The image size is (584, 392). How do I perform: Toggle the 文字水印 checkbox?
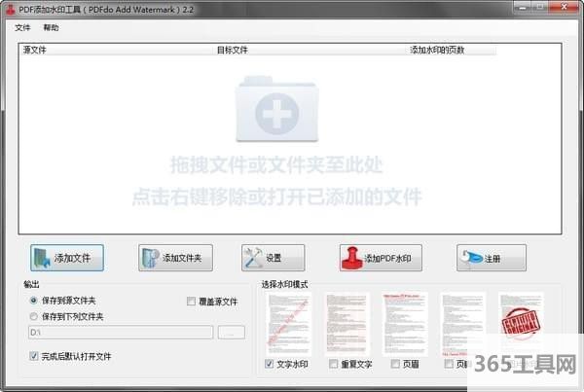pyautogui.click(x=270, y=365)
